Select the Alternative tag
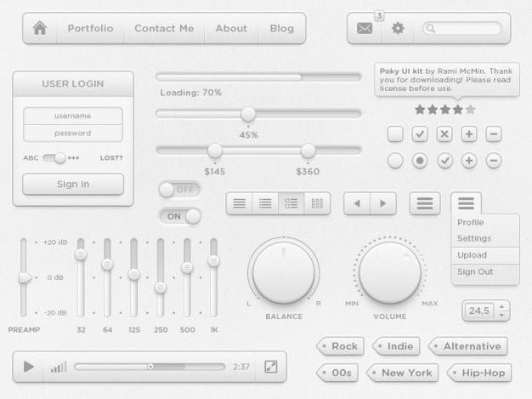This screenshot has width=532, height=399. coord(468,346)
